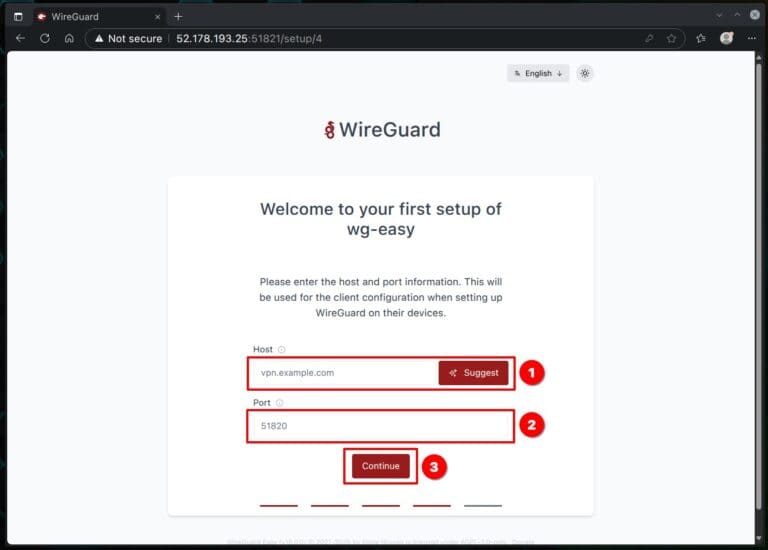The width and height of the screenshot is (768, 550).
Task: Click the Host info icon
Action: coord(282,349)
